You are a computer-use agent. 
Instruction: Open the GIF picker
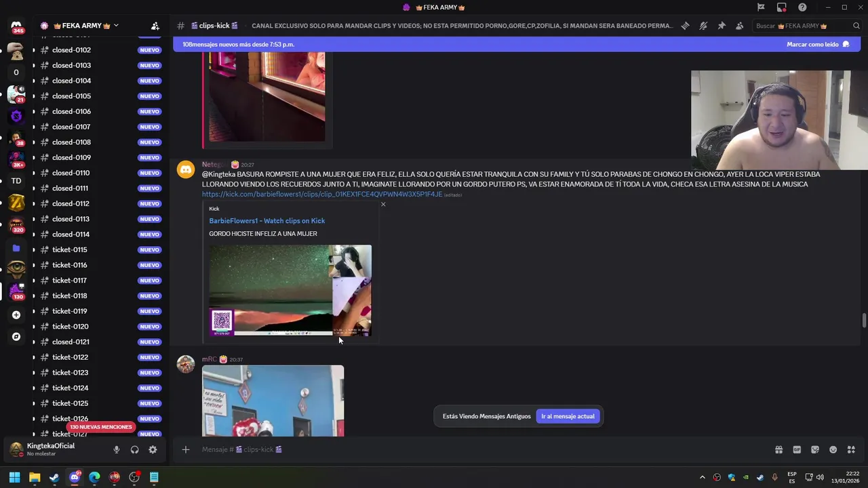point(797,449)
